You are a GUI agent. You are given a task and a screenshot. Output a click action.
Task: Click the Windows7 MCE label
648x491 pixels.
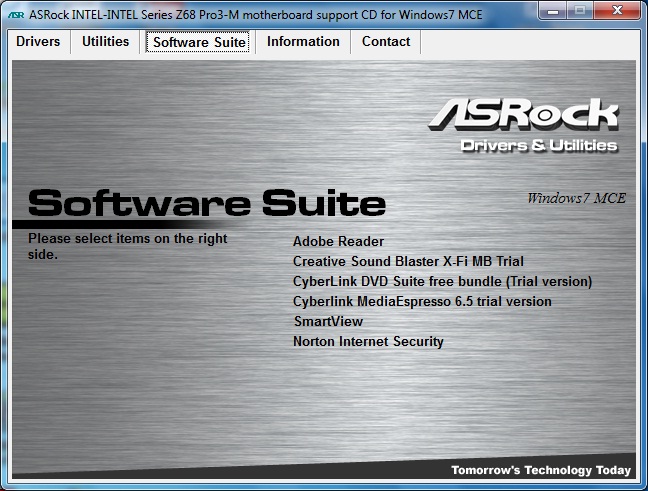click(576, 198)
